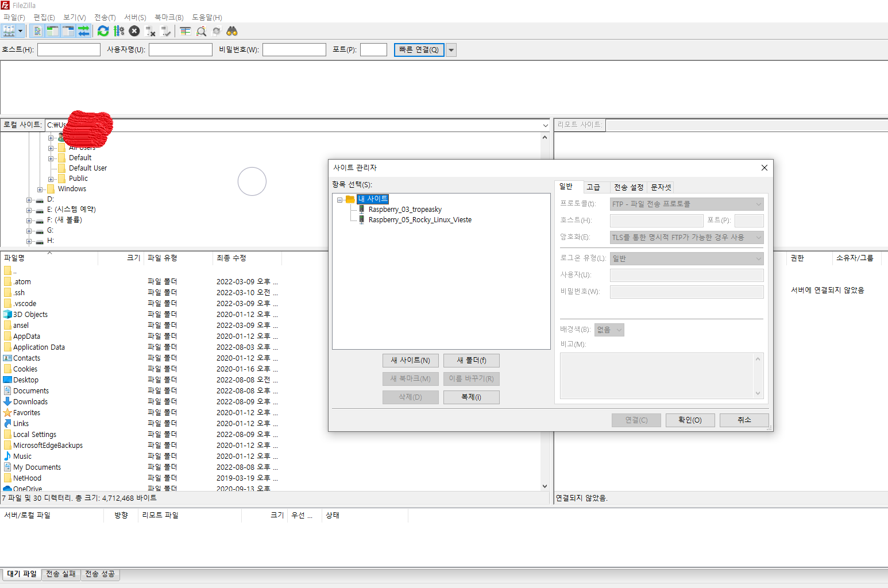Click the 복제(I) button
The width and height of the screenshot is (888, 588).
(x=472, y=397)
